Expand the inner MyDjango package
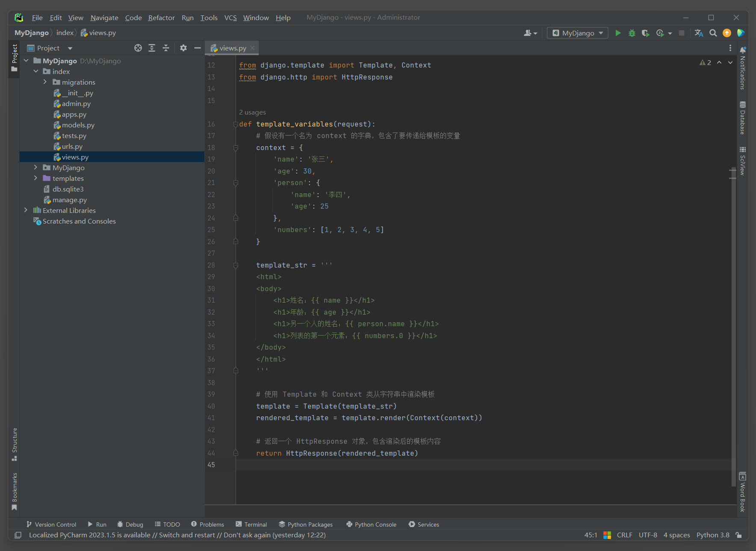 (36, 168)
